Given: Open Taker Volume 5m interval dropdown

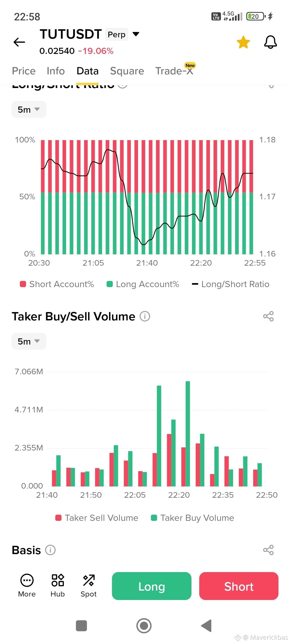Looking at the screenshot, I should pyautogui.click(x=29, y=341).
